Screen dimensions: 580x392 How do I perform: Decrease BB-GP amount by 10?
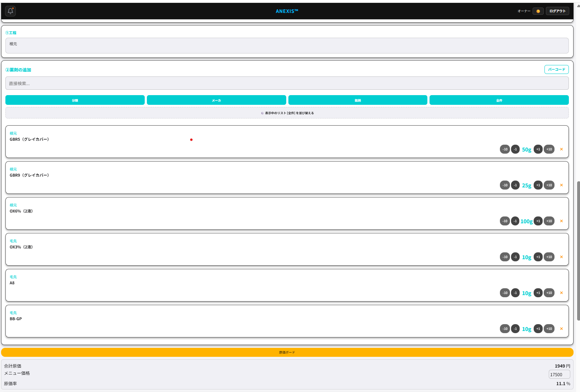[505, 329]
